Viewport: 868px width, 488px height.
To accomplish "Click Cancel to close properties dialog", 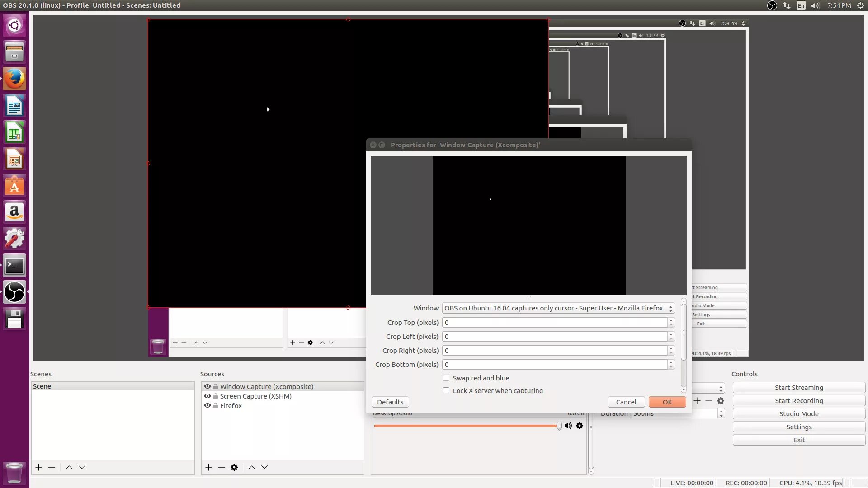I will (x=626, y=402).
